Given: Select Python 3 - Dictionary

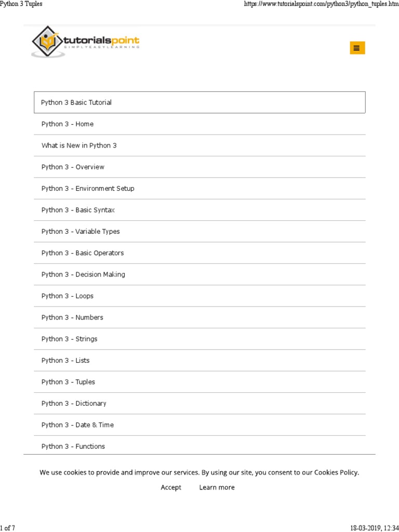Looking at the screenshot, I should point(74,403).
